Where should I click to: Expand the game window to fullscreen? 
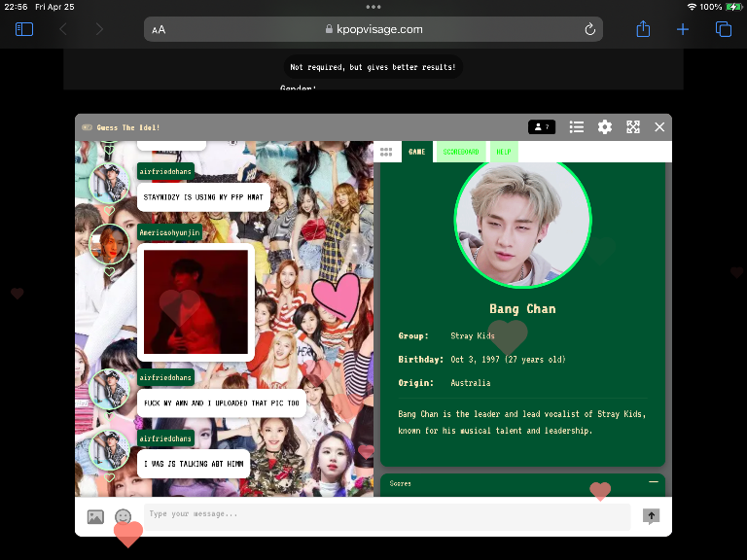pos(632,127)
